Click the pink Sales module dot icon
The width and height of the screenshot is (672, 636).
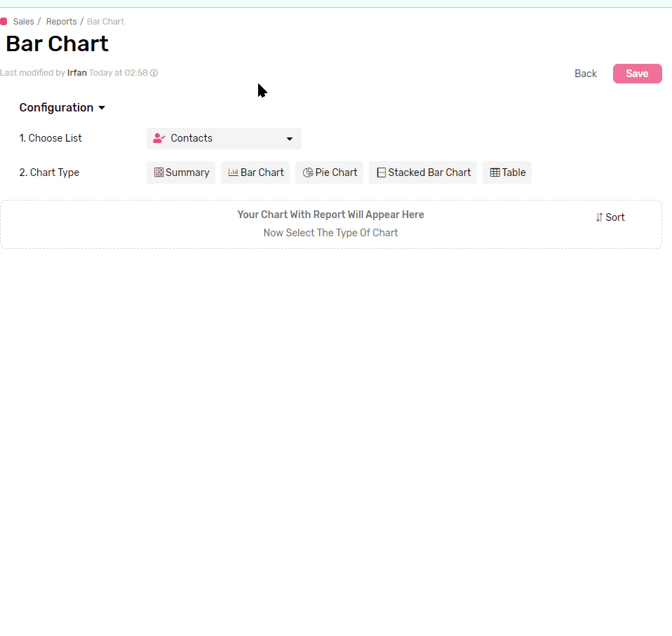click(4, 22)
